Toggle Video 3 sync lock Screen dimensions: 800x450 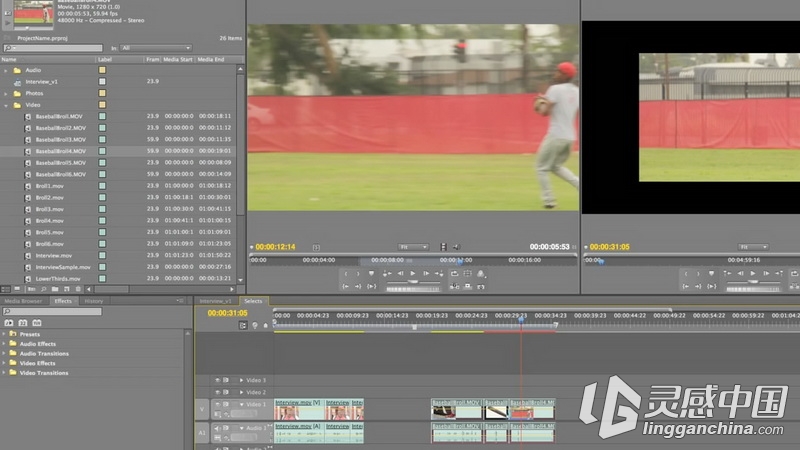[226, 380]
